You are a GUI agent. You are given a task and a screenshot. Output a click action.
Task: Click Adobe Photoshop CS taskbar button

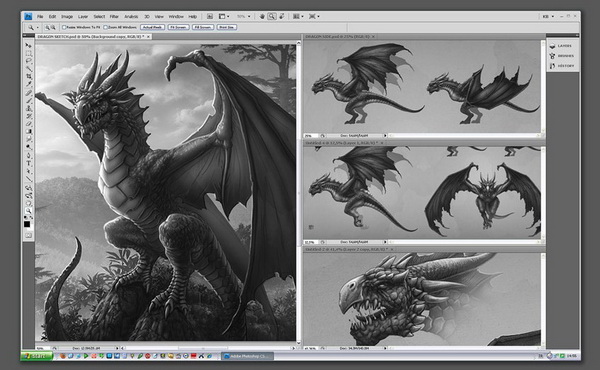(248, 356)
